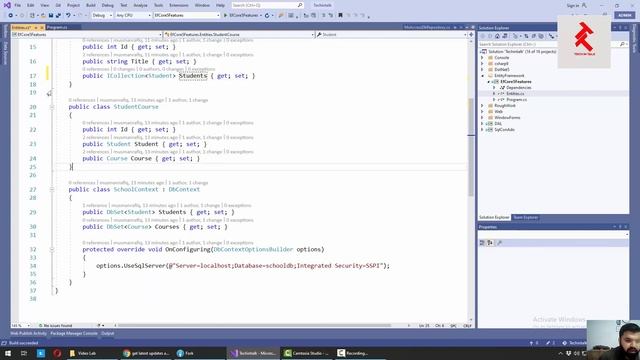The height and width of the screenshot is (360, 640).
Task: Collapse the OnConfiguring method outline region
Action: tap(52, 249)
